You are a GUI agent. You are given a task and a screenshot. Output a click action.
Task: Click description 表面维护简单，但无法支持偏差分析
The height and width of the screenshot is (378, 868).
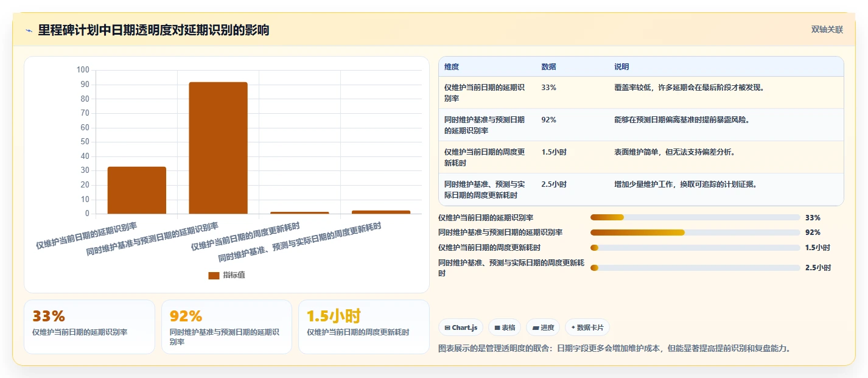tap(674, 152)
